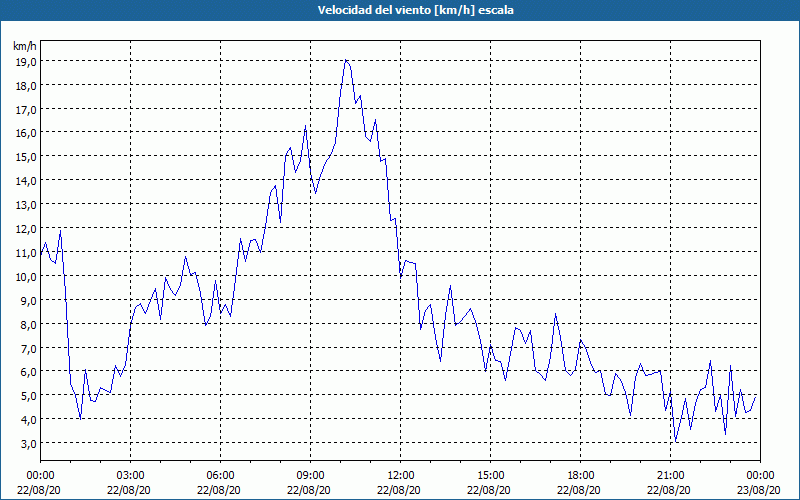
Task: Select the 06:00 x-axis time label
Action: [x=220, y=475]
